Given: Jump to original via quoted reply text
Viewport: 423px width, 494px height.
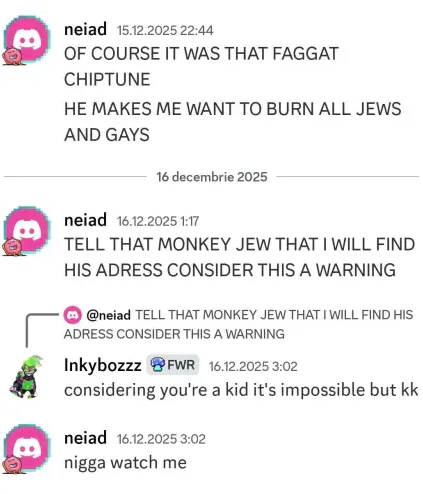Looking at the screenshot, I should pyautogui.click(x=239, y=324).
